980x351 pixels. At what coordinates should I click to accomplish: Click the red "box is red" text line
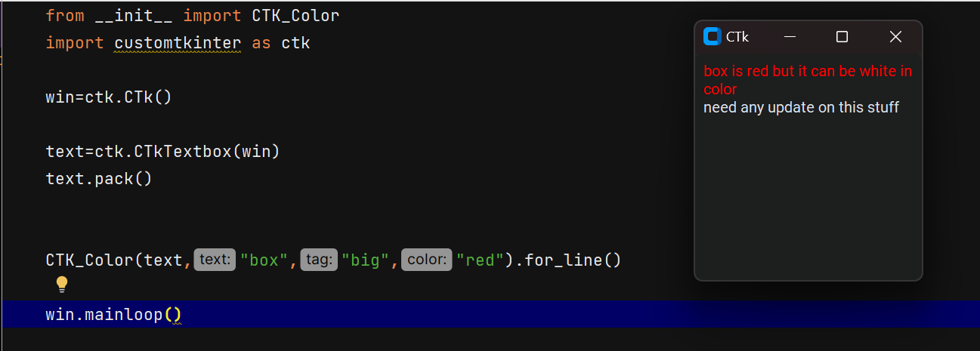(x=807, y=72)
